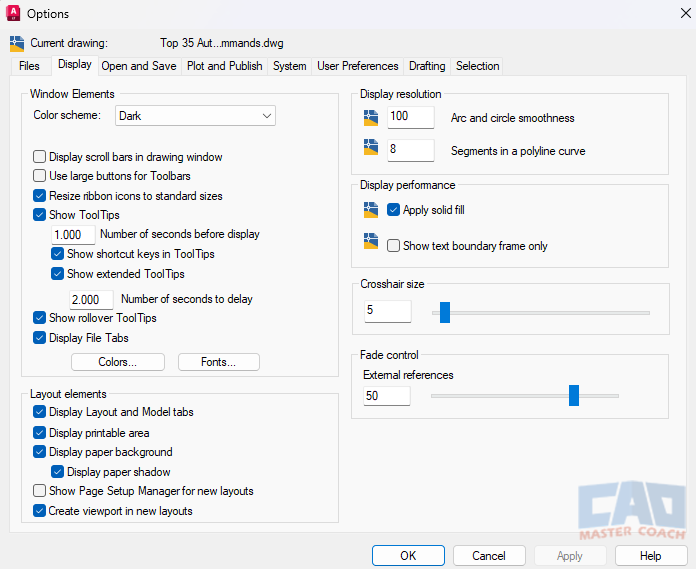This screenshot has width=696, height=569.
Task: Close the Options dialog
Action: pyautogui.click(x=685, y=13)
